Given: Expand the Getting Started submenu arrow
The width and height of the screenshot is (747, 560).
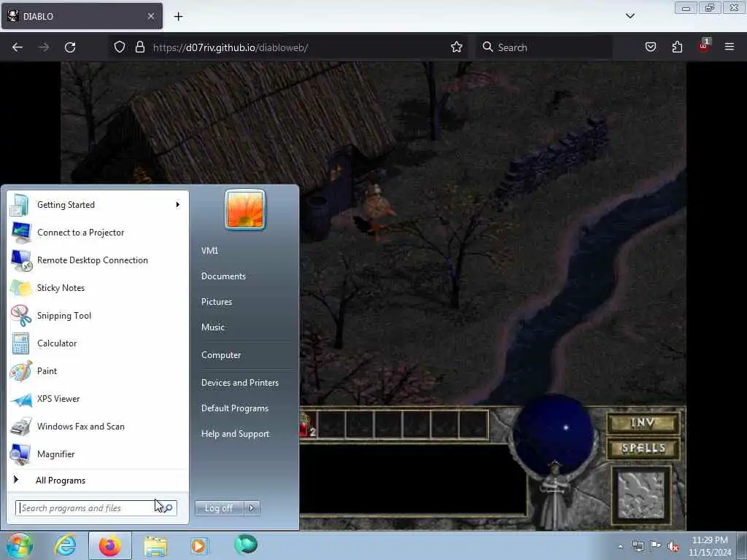Looking at the screenshot, I should pos(178,205).
